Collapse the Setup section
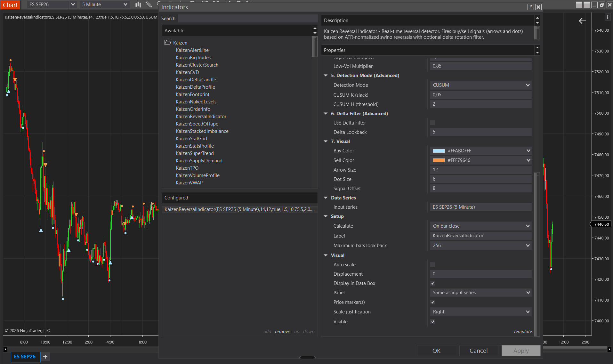The height and width of the screenshot is (364, 613). [x=326, y=216]
